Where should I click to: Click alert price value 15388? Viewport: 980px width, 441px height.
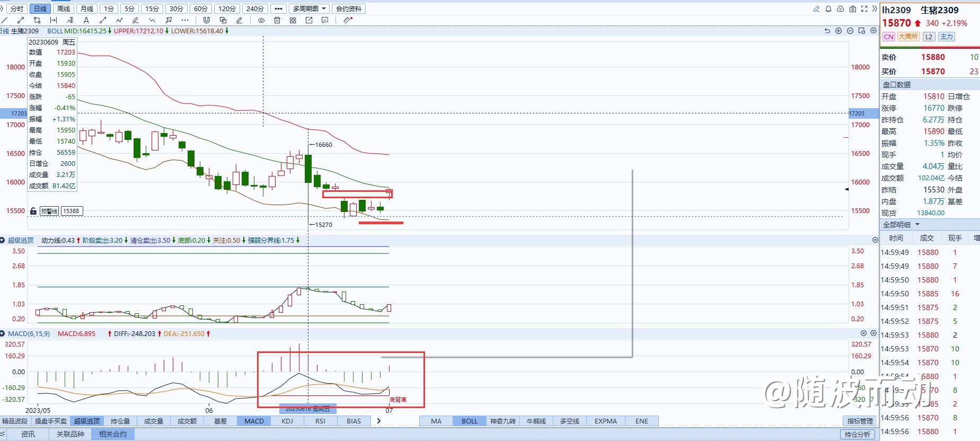[x=71, y=211]
